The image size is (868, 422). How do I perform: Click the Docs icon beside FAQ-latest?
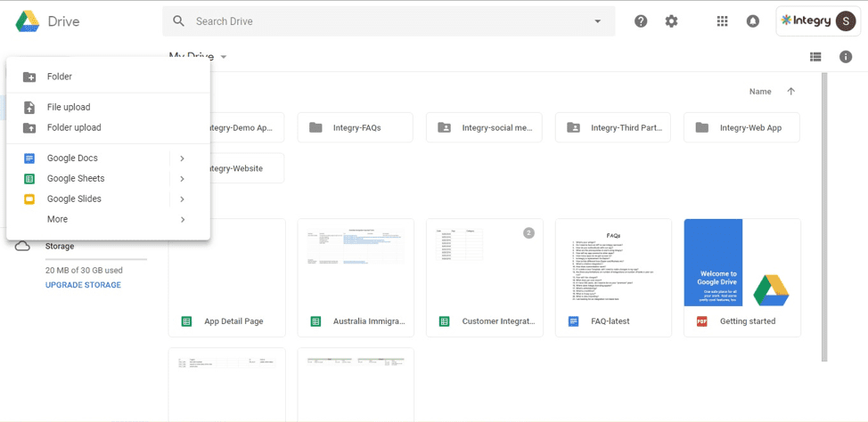point(574,321)
